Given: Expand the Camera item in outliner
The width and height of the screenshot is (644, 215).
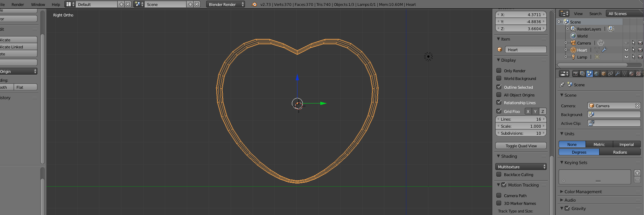Looking at the screenshot, I should [566, 43].
